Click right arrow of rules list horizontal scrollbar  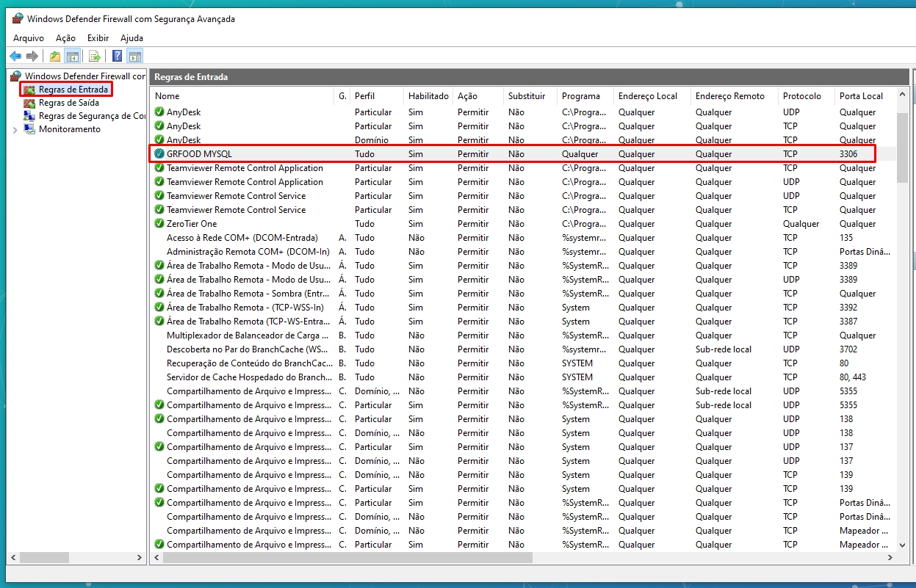891,558
